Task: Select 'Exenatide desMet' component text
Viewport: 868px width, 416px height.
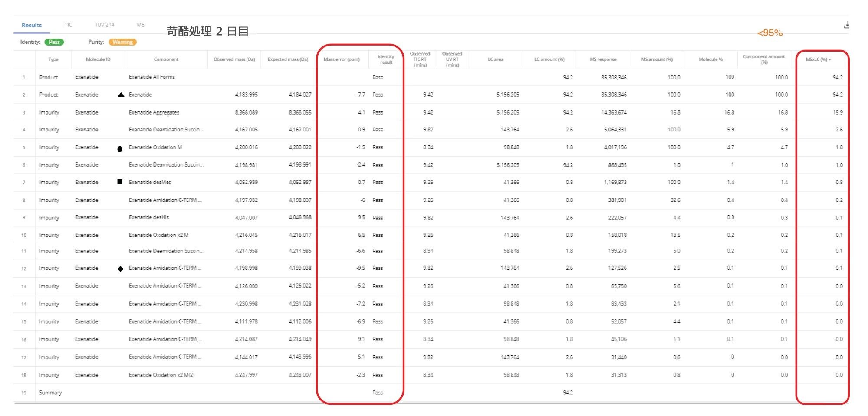Action: click(150, 182)
